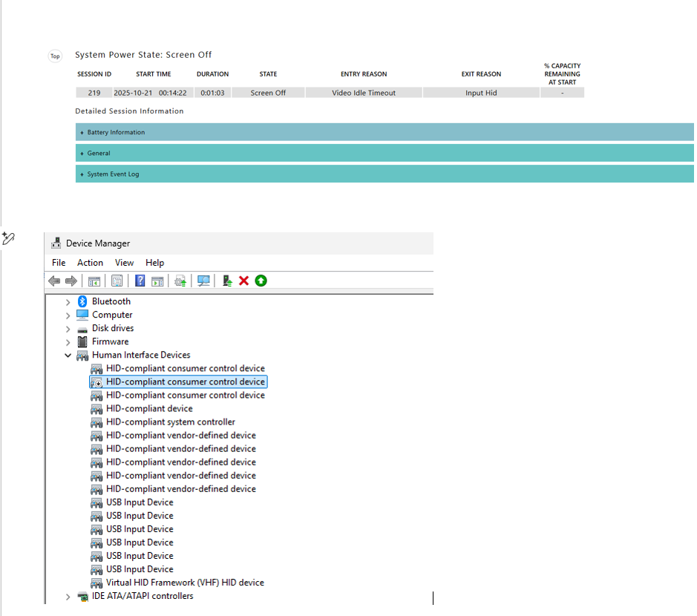
Task: Click session ID cell 219
Action: pos(94,93)
